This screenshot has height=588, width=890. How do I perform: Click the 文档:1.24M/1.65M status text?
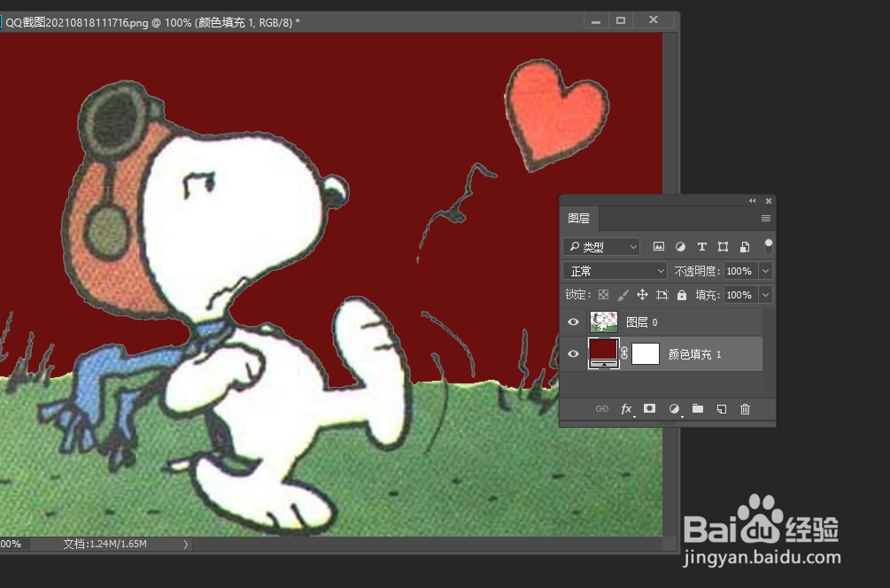coord(105,544)
